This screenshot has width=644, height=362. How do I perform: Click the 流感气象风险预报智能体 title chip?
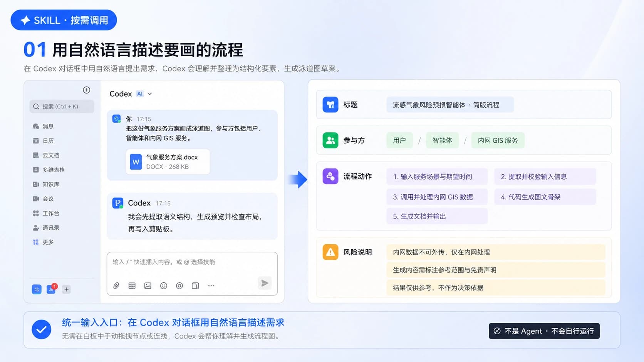[450, 105]
